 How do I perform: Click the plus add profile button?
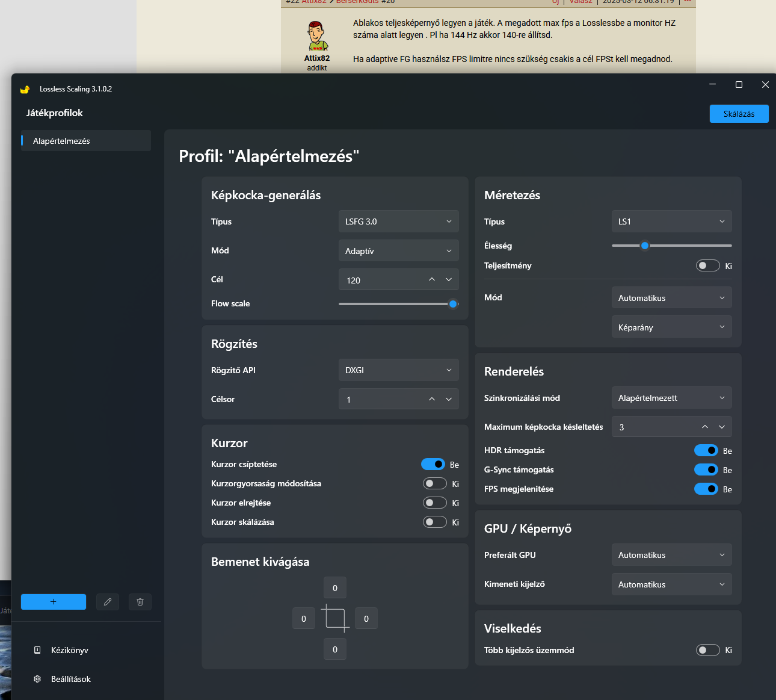pyautogui.click(x=54, y=602)
